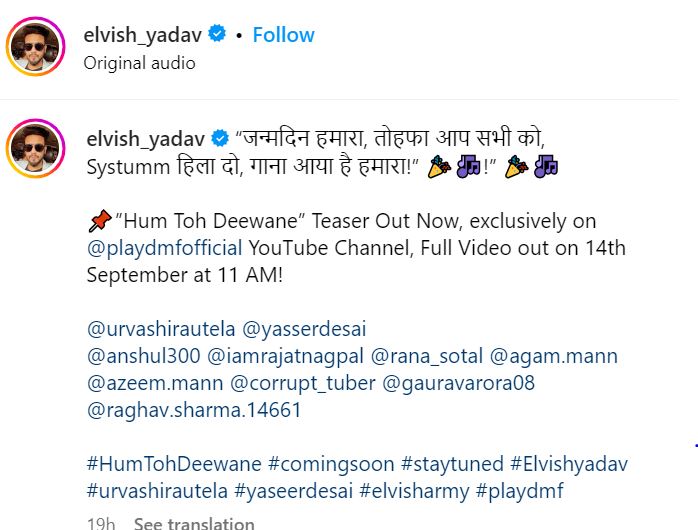Click the verified badge beside header username
This screenshot has width=698, height=530.
coord(218,34)
